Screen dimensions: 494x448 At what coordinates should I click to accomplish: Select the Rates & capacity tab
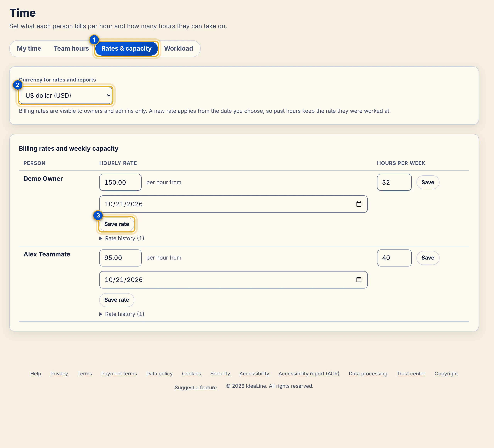(126, 48)
